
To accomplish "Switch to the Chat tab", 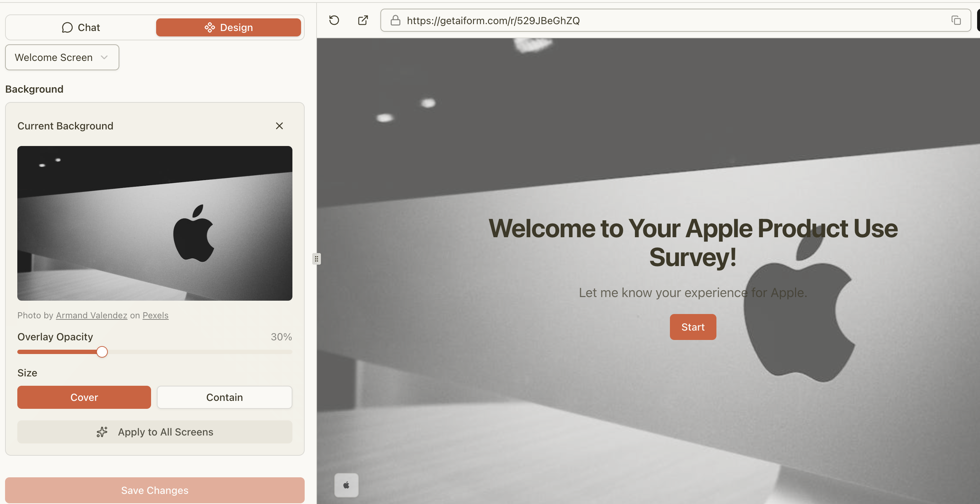I will [x=81, y=27].
